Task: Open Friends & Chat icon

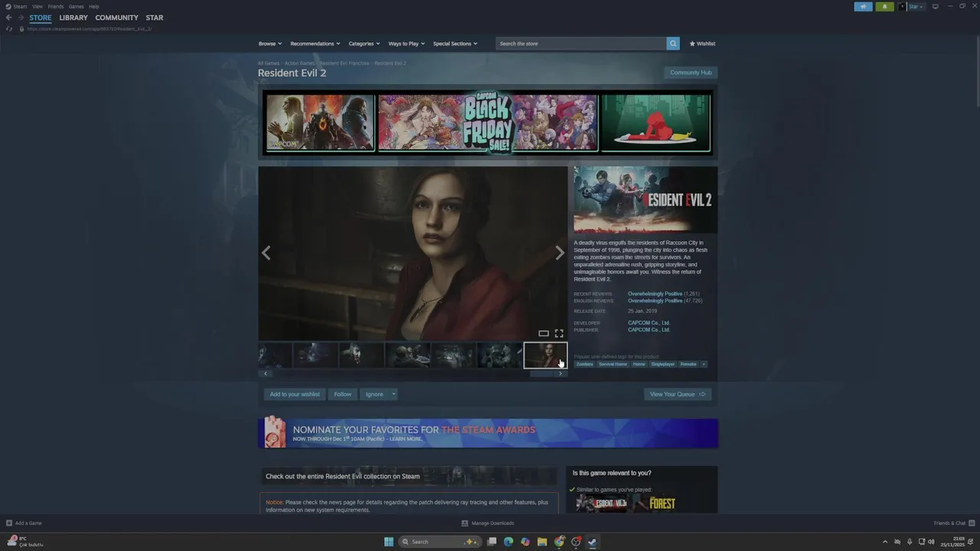Action: coord(971,523)
